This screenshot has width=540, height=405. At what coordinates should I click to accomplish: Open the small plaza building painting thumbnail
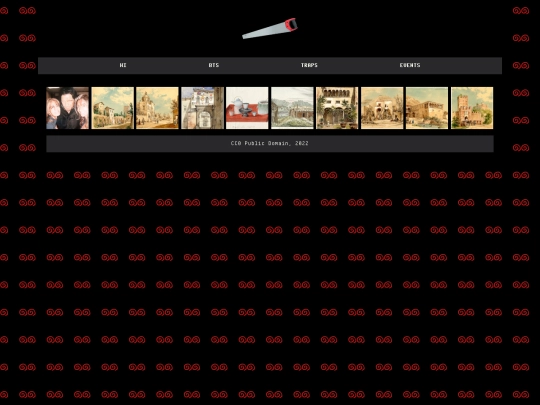[382, 108]
